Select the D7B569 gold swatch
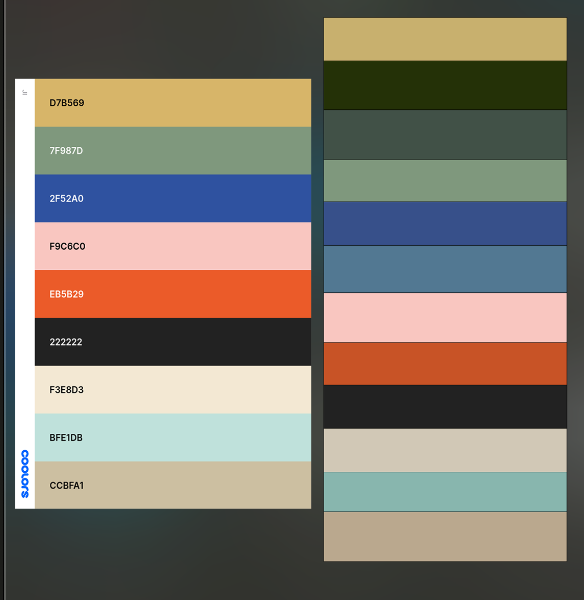This screenshot has height=600, width=584. [173, 103]
